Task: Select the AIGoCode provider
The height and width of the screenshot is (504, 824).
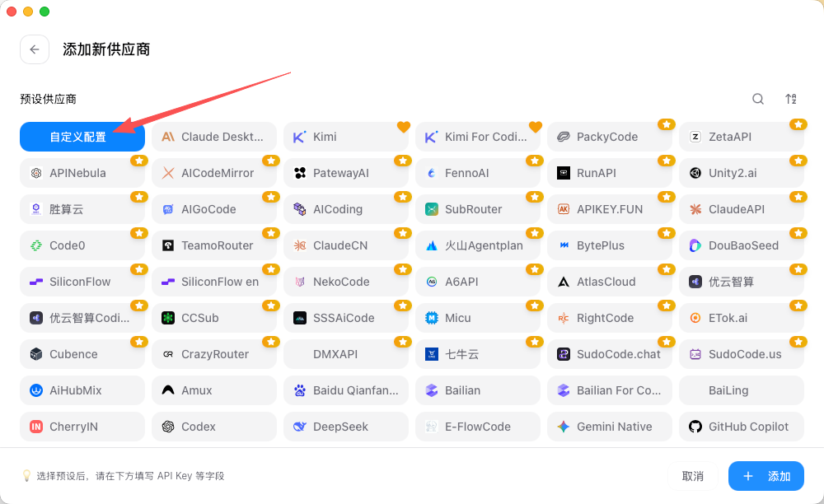Action: pyautogui.click(x=214, y=209)
